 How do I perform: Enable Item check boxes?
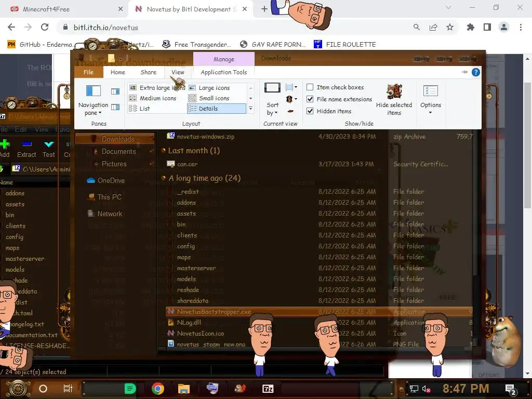tap(335, 87)
